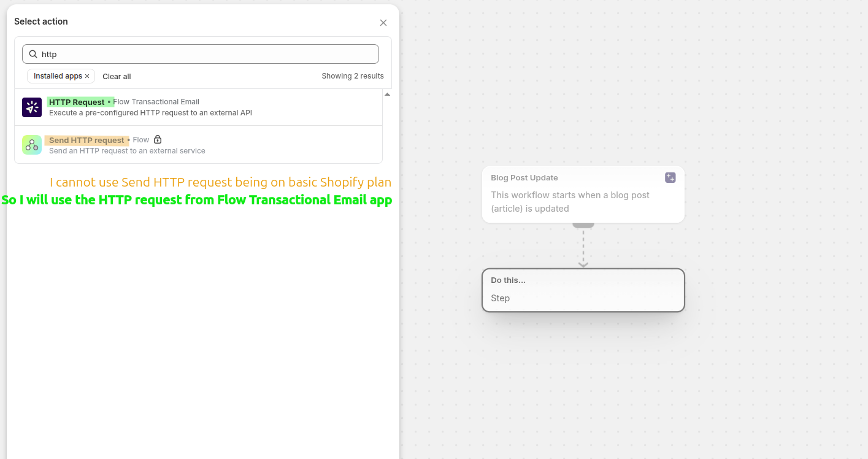
Task: Click the Flow Transactional Email app name label
Action: 156,102
